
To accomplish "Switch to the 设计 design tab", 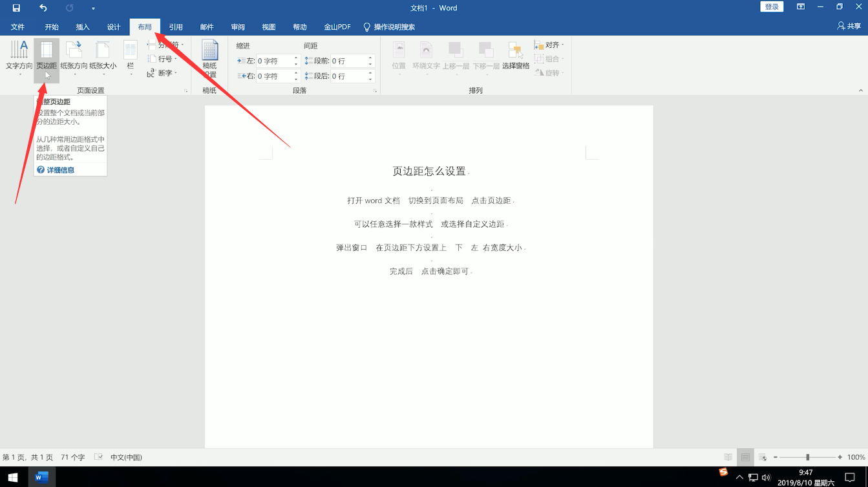I will (114, 27).
